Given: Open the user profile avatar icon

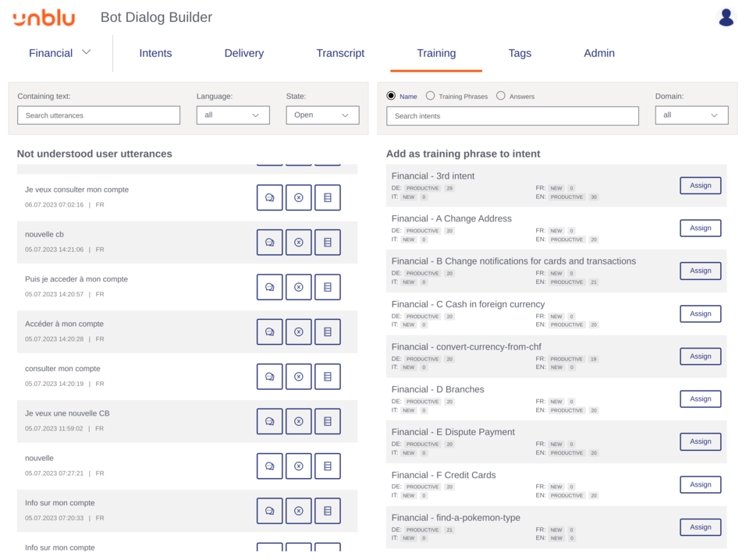Looking at the screenshot, I should coord(726,17).
